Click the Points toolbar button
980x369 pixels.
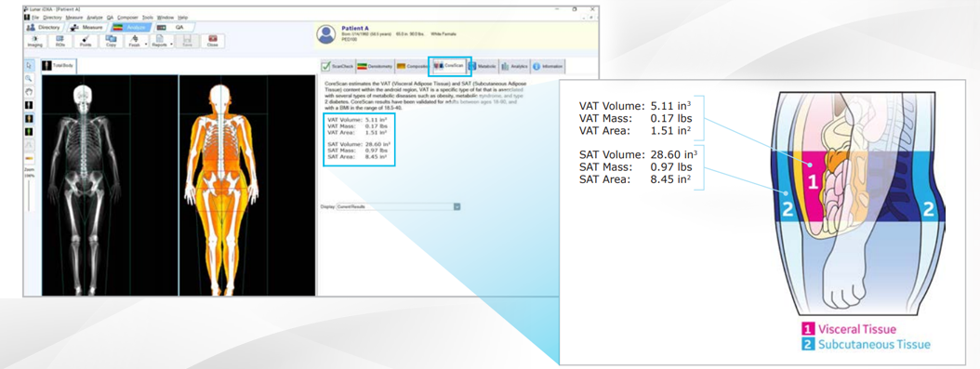[86, 41]
